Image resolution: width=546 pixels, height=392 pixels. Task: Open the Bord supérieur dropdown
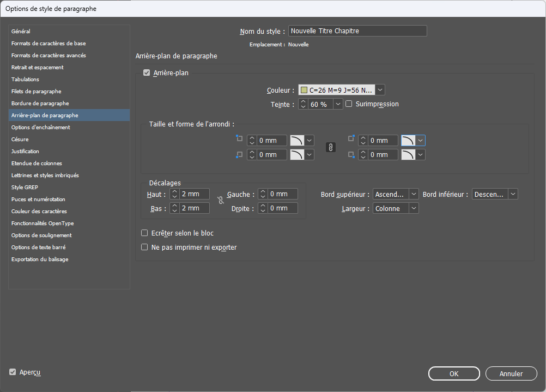point(414,194)
